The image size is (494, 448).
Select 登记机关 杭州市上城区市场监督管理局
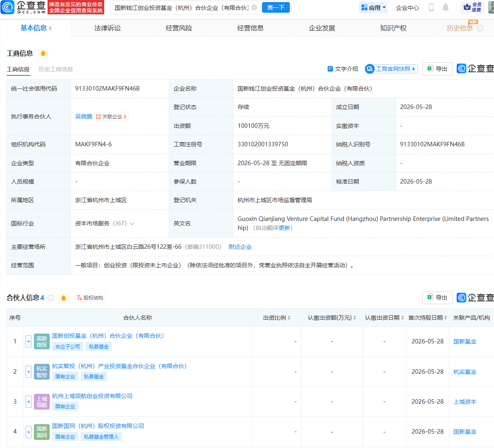click(275, 200)
